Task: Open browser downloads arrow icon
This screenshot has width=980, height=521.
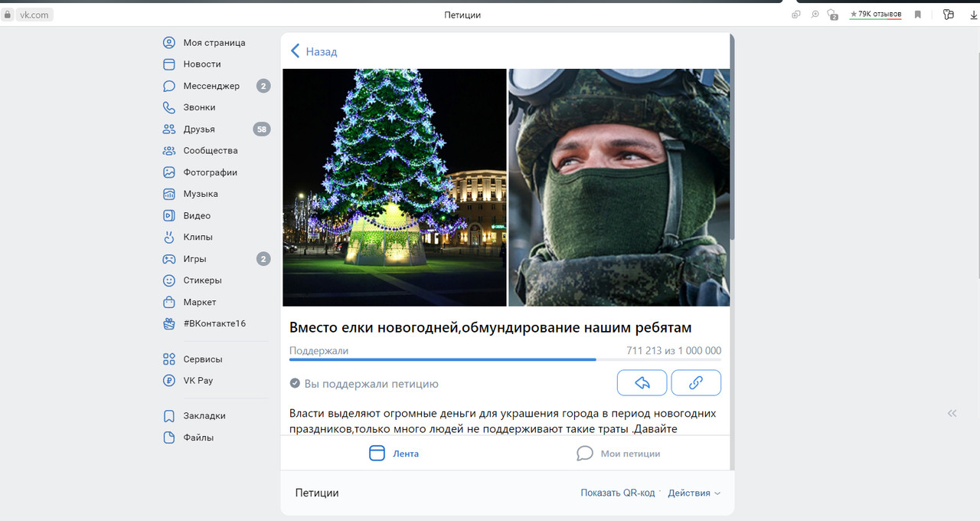Action: pos(973,15)
